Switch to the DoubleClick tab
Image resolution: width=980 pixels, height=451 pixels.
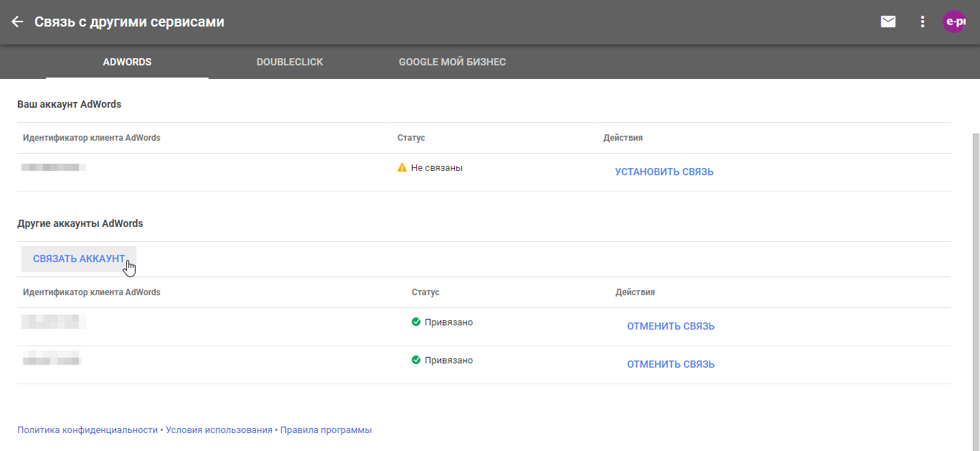point(290,62)
